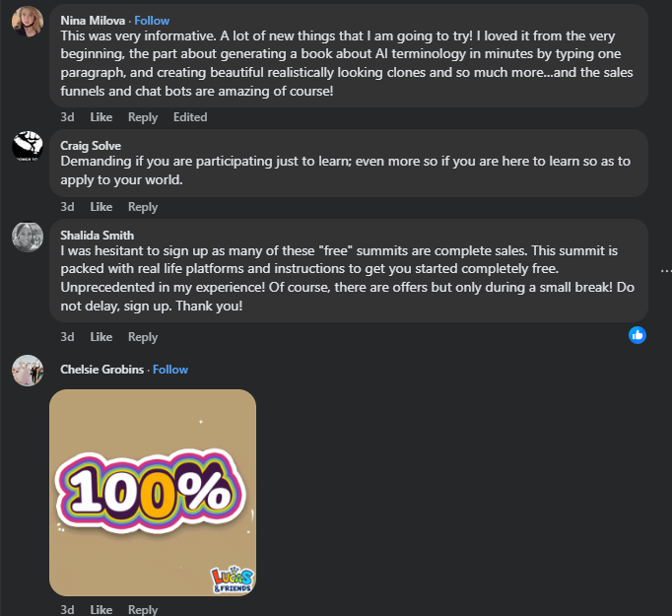The image size is (672, 616).
Task: Follow Chelsie Grobins
Action: pyautogui.click(x=170, y=370)
